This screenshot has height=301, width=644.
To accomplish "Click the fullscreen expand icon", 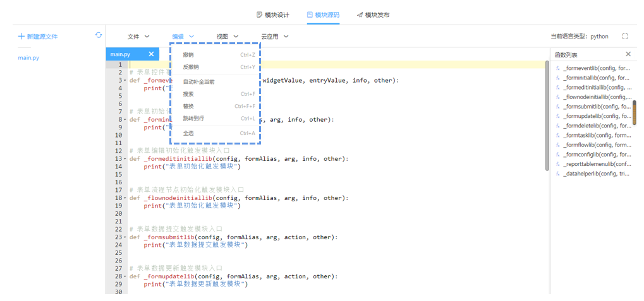I will (x=625, y=37).
